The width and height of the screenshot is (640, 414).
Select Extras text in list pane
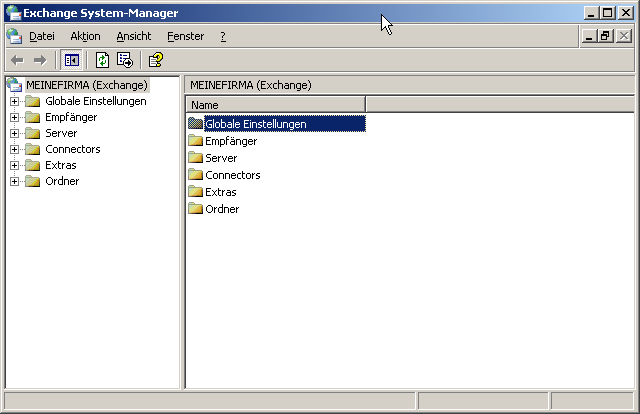[x=221, y=192]
